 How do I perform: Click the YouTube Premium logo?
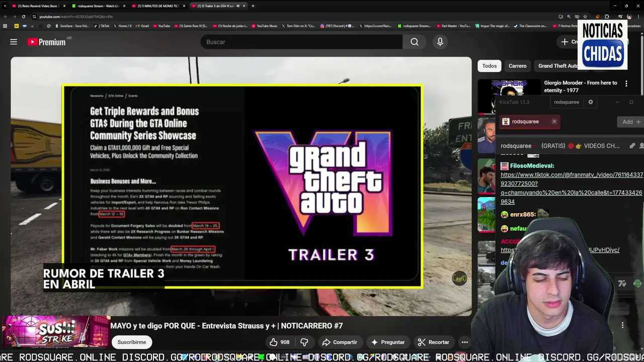click(46, 42)
